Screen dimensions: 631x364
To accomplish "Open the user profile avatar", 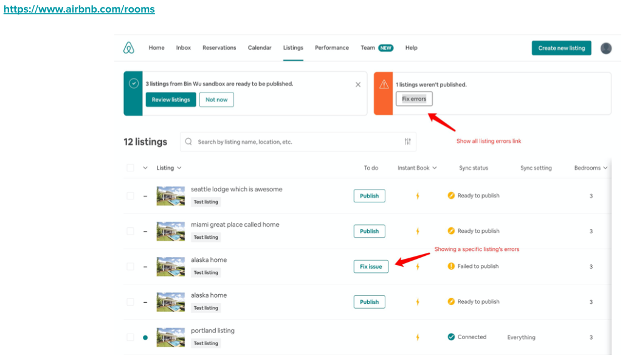I will (x=605, y=48).
